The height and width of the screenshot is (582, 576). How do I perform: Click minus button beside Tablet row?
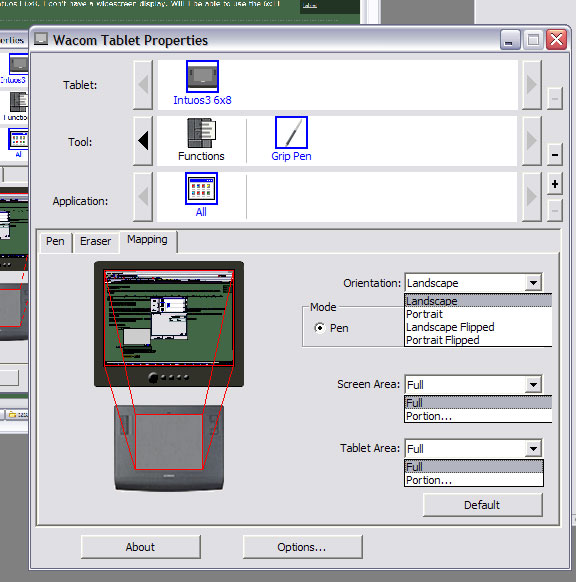point(555,99)
